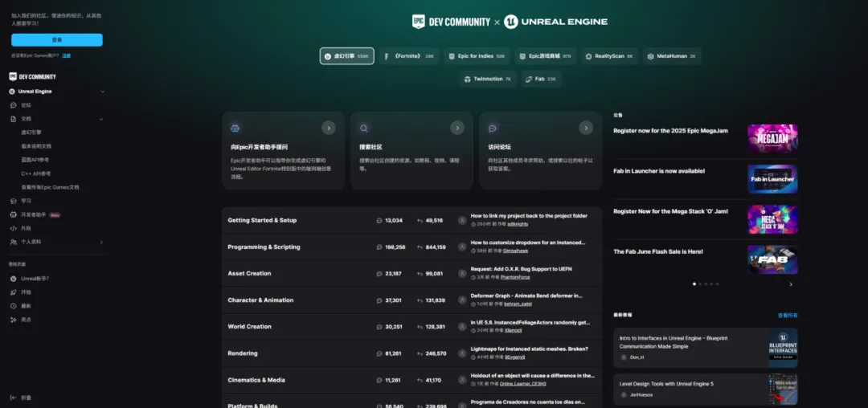Open 论坛 forum chat icon in sidebar
868x408 pixels.
pos(14,105)
